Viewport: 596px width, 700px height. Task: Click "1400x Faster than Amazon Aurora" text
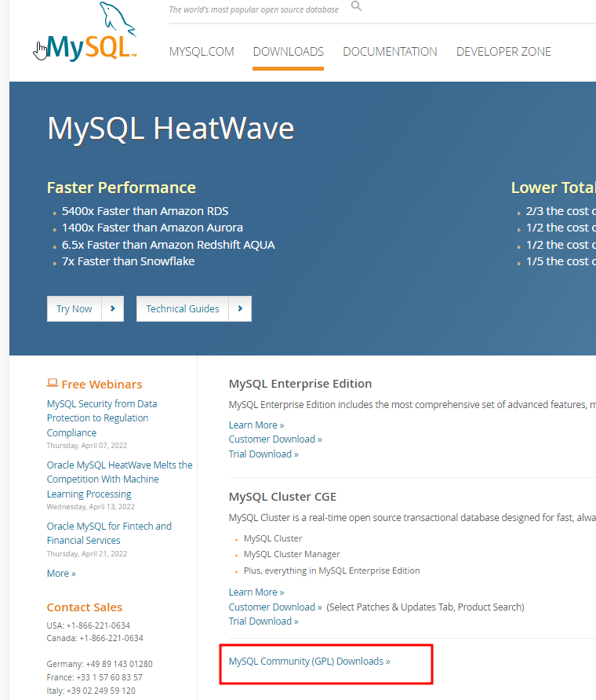tap(152, 228)
